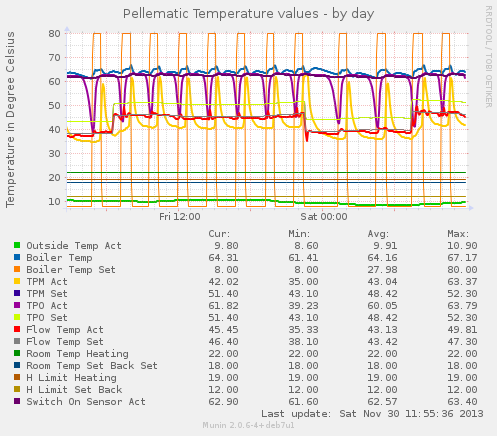Click the Boiler Temp Set average 27.98

tap(382, 270)
